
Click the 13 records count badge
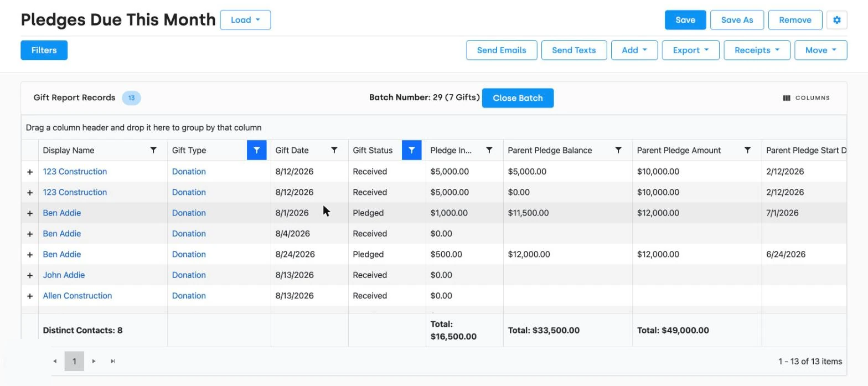pos(131,98)
